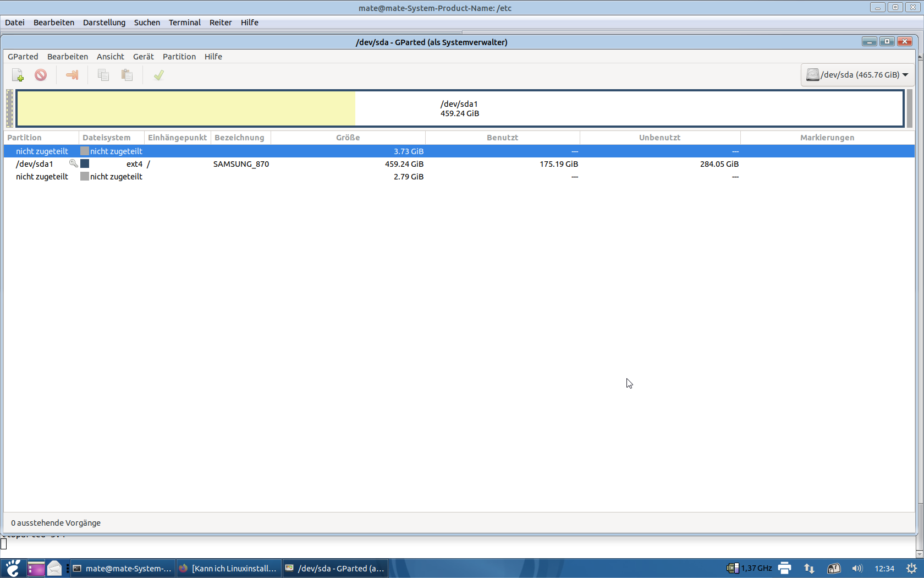Open the terminal's Terminal menu
924x578 pixels.
pos(184,23)
